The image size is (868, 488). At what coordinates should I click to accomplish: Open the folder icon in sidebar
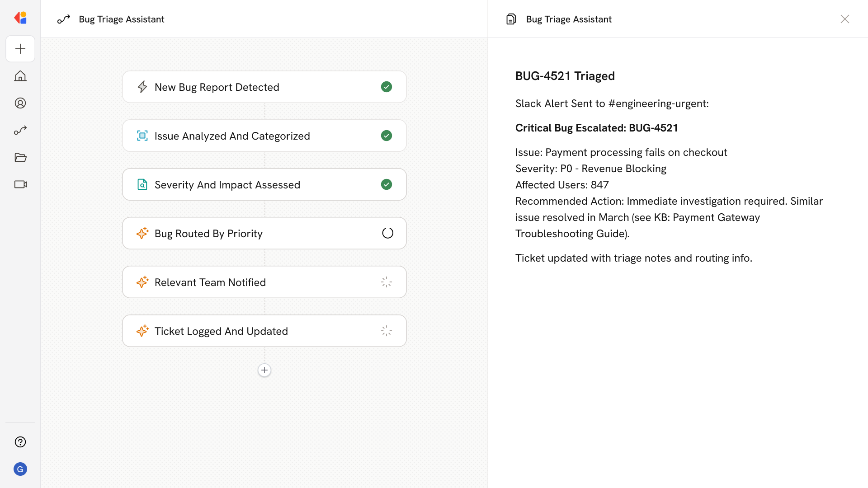tap(20, 157)
